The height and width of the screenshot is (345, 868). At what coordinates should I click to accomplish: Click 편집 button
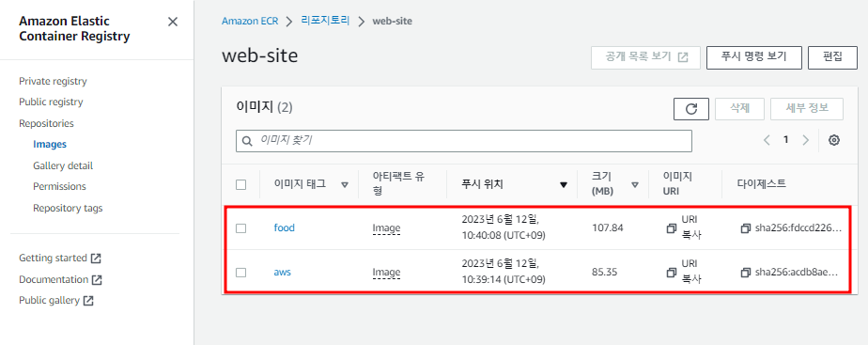point(832,57)
